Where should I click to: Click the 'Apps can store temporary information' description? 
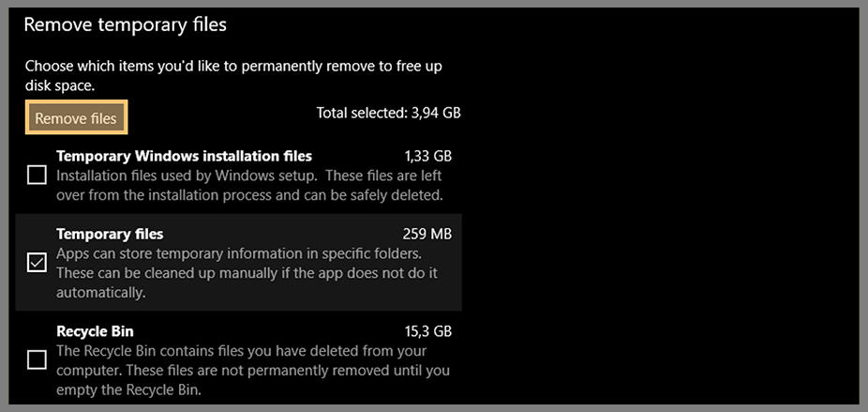247,273
